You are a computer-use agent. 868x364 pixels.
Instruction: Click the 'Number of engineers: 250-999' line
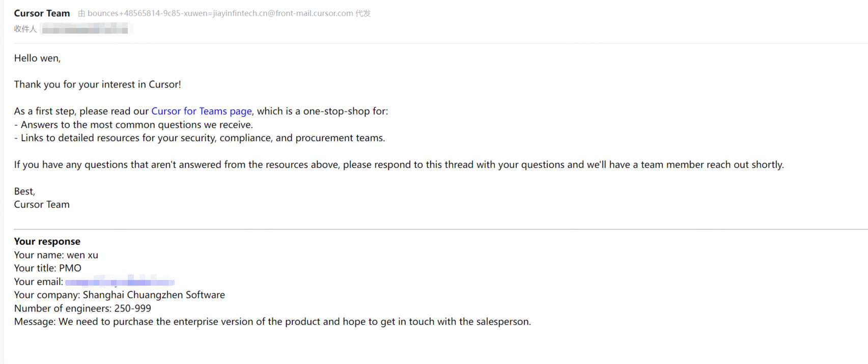(82, 309)
